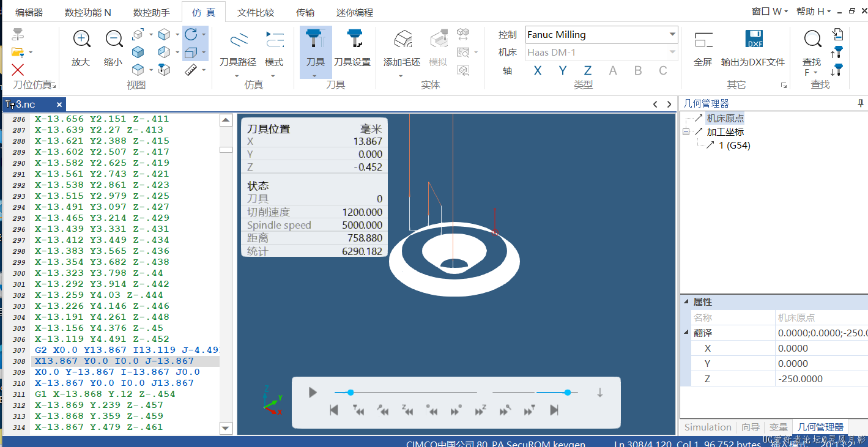
Task: Open the 窗口 W menu
Action: coord(770,11)
